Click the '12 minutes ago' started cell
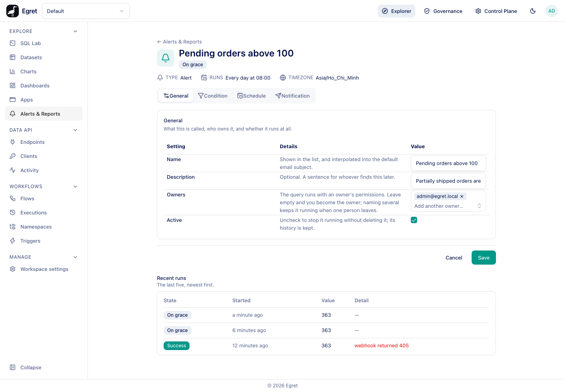 (250, 345)
